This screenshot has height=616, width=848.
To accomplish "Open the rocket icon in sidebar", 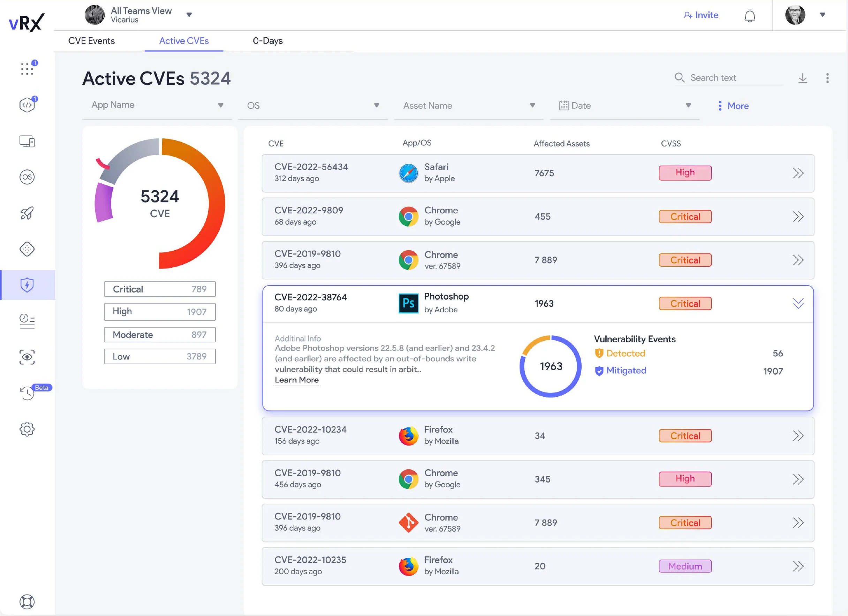I will [27, 213].
